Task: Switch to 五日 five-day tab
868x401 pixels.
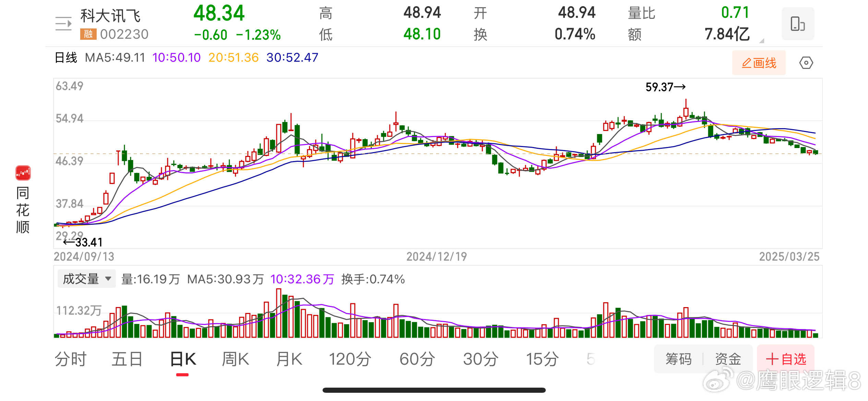Action: tap(127, 359)
